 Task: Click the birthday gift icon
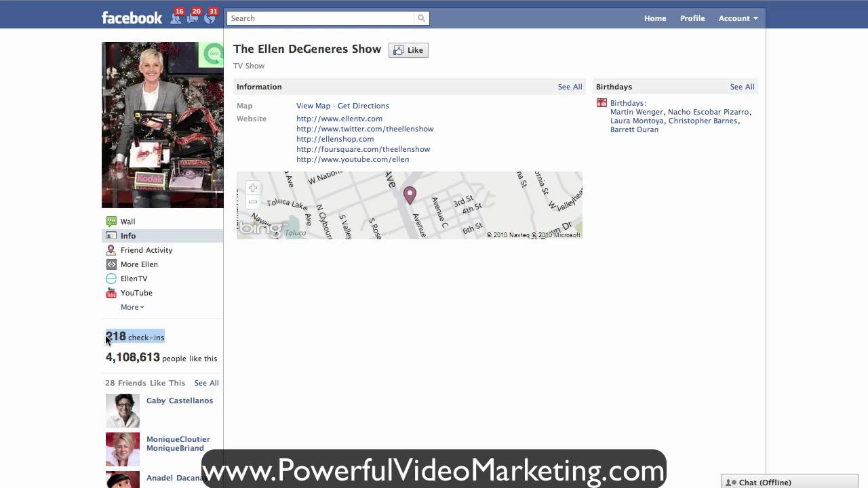coord(601,103)
